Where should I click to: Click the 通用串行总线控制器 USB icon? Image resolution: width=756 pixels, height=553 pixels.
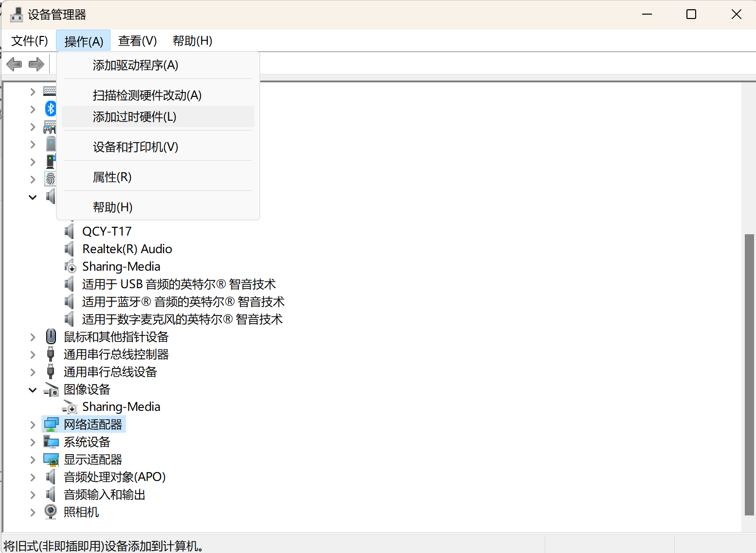[51, 354]
